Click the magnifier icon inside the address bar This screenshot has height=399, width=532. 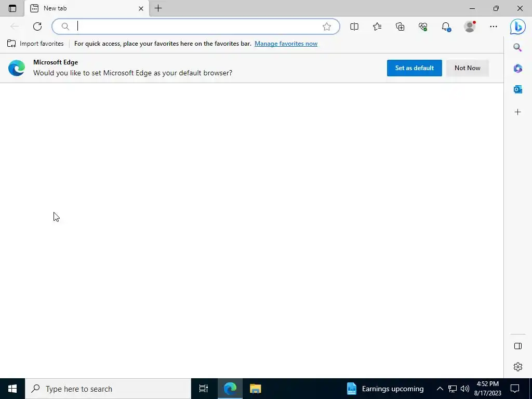point(65,26)
